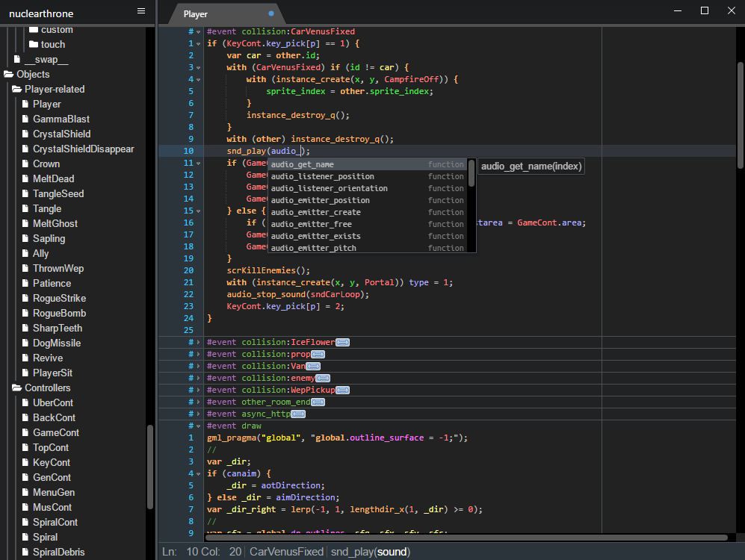
Task: Expand the collision:enemy event fold arrow
Action: click(x=199, y=379)
